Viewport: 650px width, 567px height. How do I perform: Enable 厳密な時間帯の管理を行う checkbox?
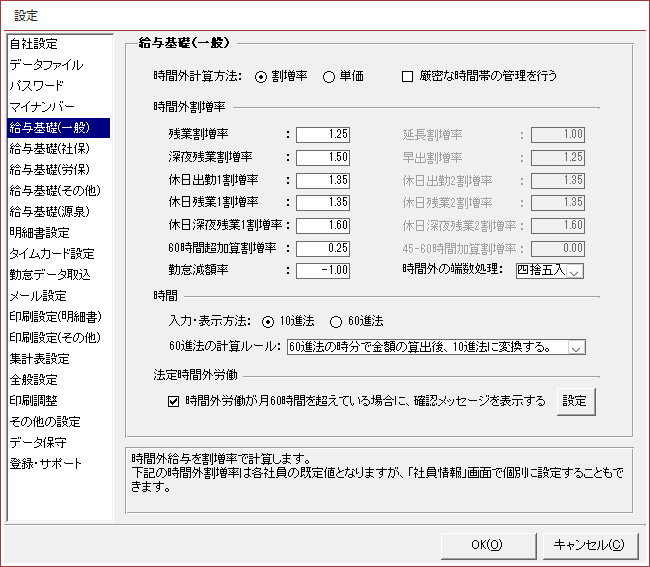[407, 76]
